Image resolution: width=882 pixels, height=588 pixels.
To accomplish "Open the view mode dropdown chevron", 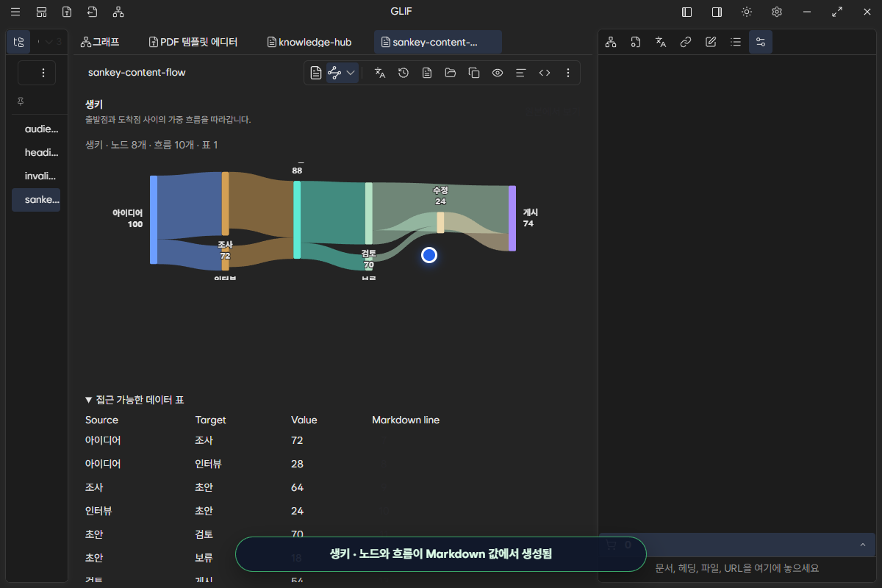I will pyautogui.click(x=351, y=73).
